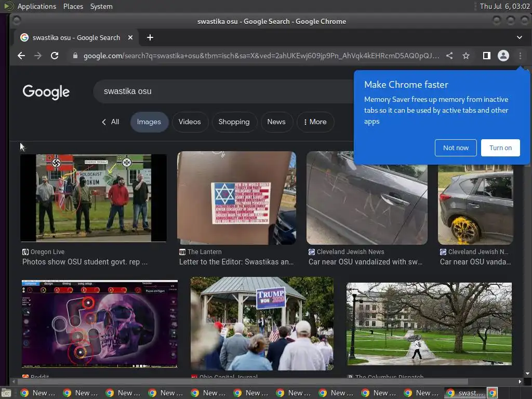Click the scroll left arrow
Screen dimensions: 532x399
pyautogui.click(x=14, y=381)
